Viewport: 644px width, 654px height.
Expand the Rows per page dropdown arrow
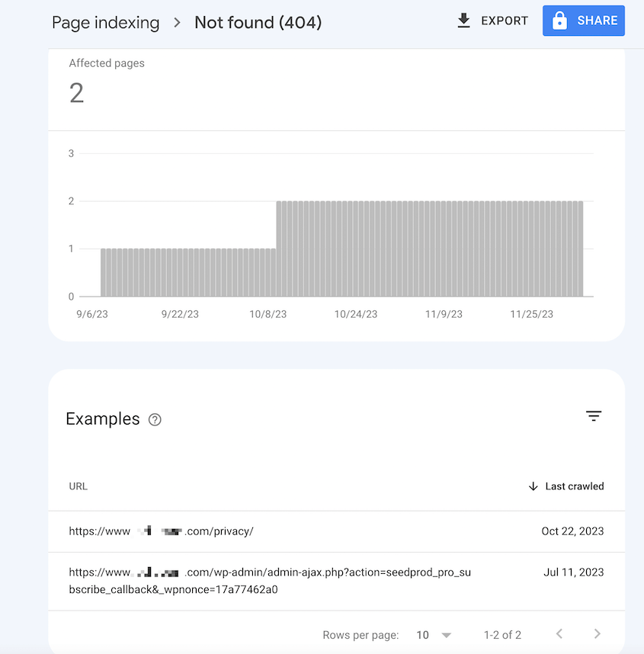(447, 635)
